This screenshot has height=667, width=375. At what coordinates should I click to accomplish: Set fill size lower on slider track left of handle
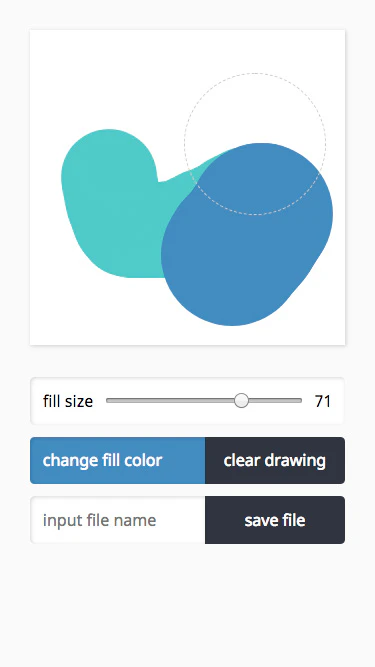pyautogui.click(x=170, y=400)
